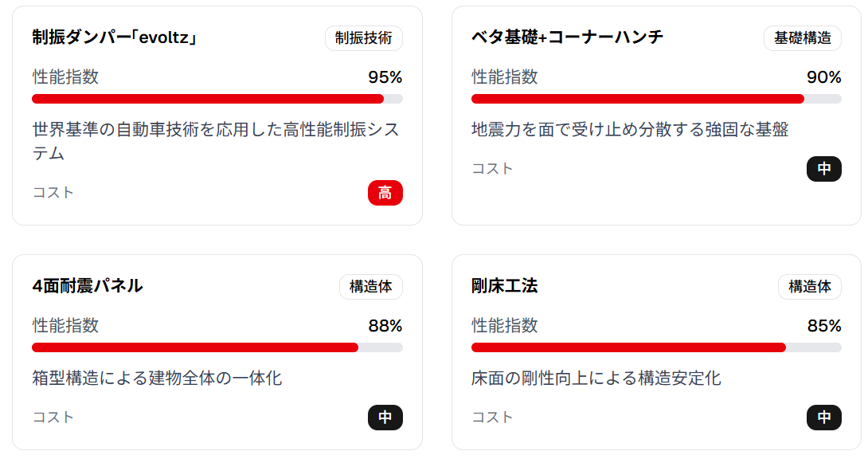
Task: Click the red 高 cost badge
Action: point(385,193)
